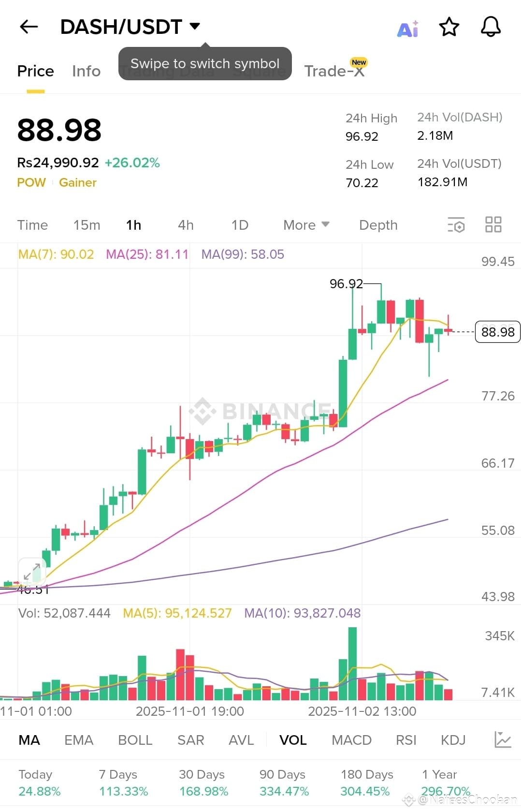Open the chart layout grid icon
Screen dimensions: 521x812
pyautogui.click(x=493, y=225)
